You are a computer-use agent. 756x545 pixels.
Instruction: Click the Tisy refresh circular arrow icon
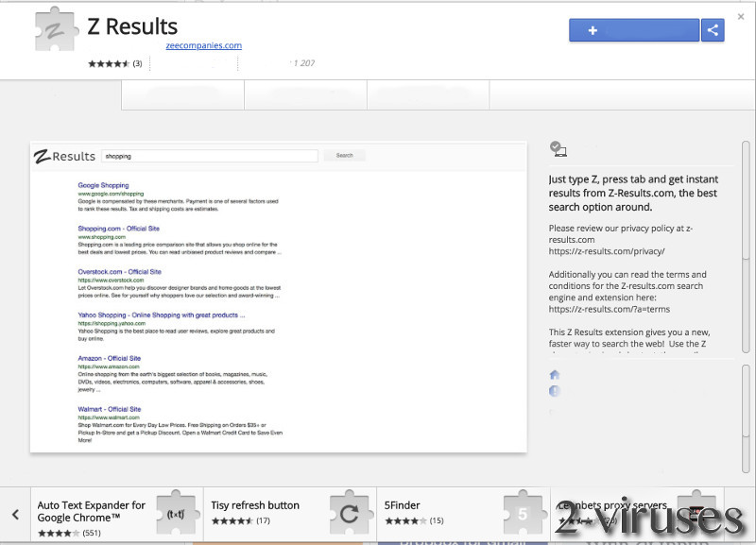[x=350, y=515]
